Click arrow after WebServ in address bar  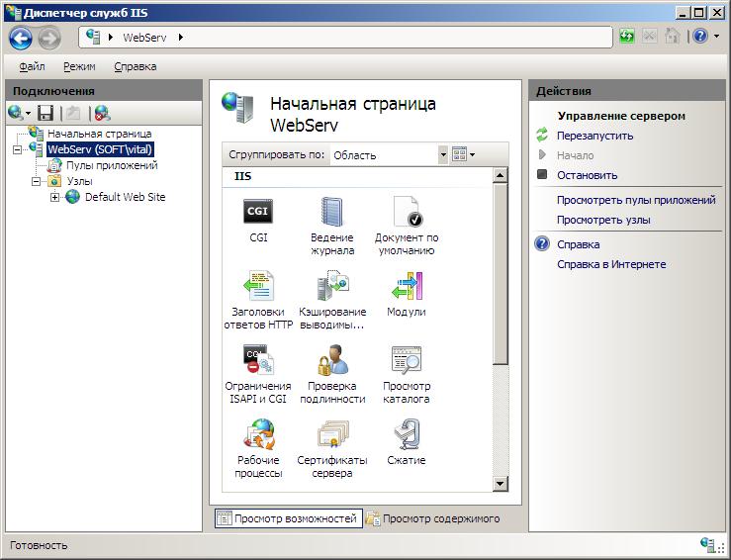pyautogui.click(x=181, y=38)
